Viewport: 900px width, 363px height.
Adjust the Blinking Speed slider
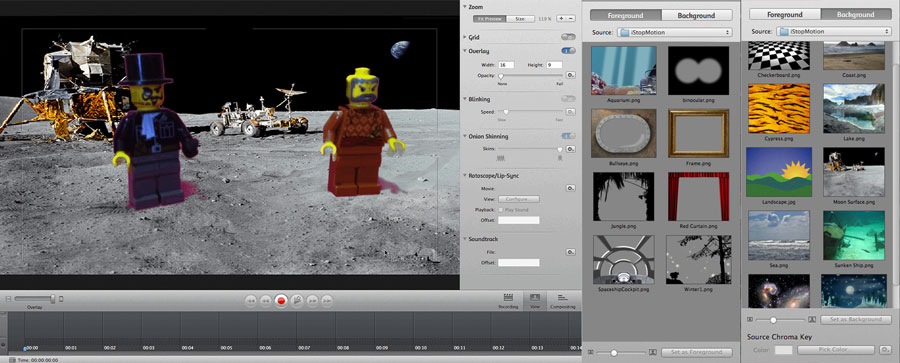531,112
